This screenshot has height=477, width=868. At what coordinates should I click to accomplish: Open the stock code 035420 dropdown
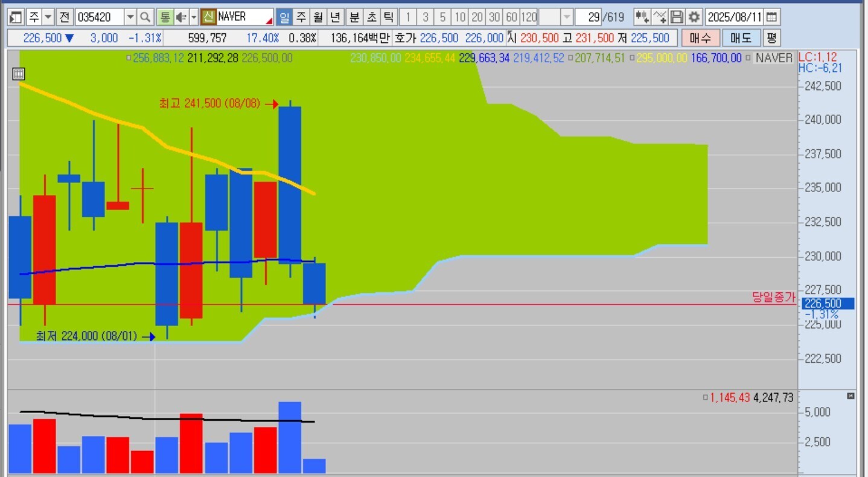(130, 17)
